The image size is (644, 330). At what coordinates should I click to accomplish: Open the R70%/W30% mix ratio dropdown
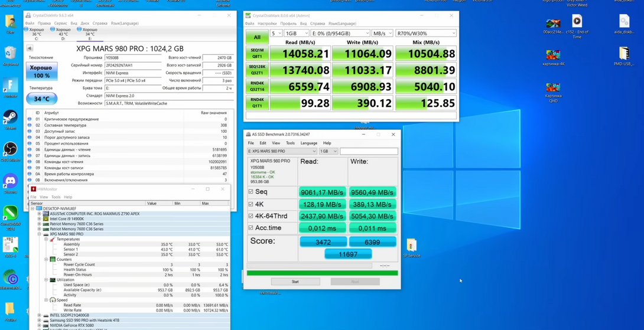(425, 33)
